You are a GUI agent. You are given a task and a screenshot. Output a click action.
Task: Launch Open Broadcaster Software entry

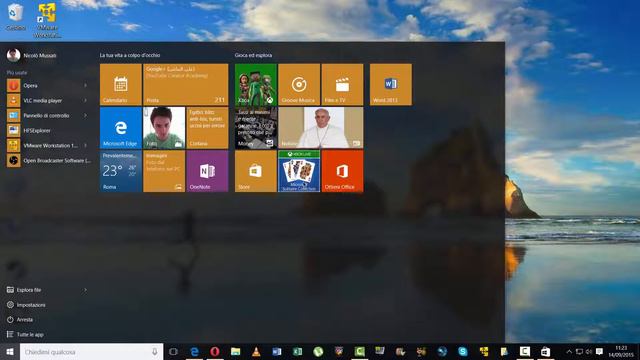point(49,160)
